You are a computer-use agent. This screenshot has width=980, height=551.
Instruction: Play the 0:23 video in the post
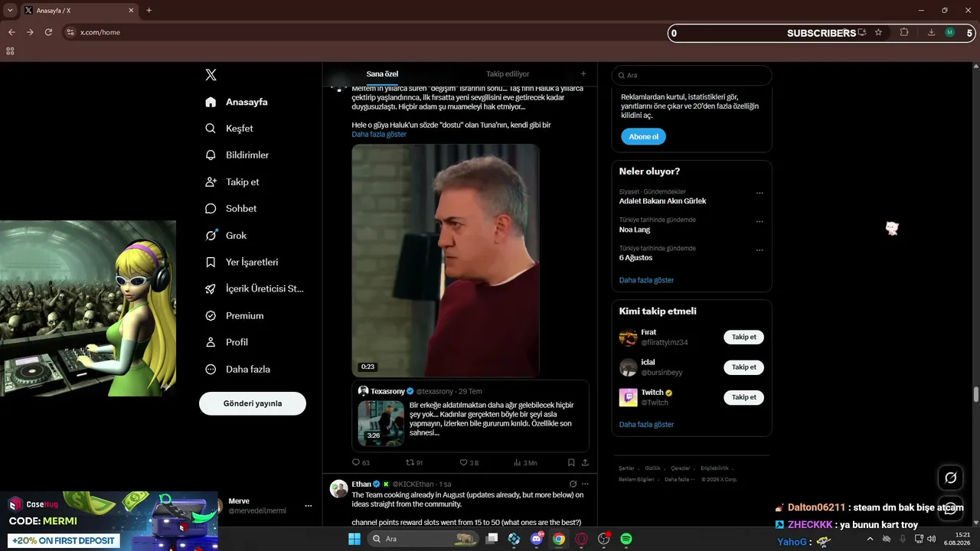[x=446, y=260]
